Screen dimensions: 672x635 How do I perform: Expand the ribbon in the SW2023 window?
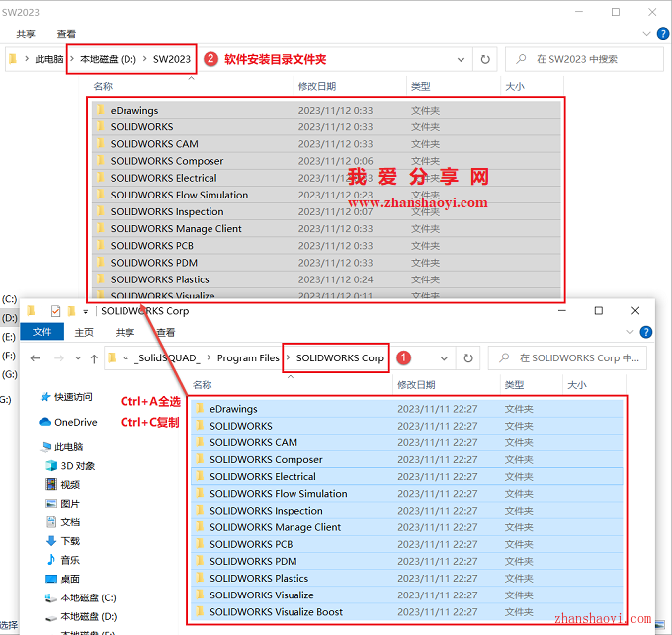[647, 34]
